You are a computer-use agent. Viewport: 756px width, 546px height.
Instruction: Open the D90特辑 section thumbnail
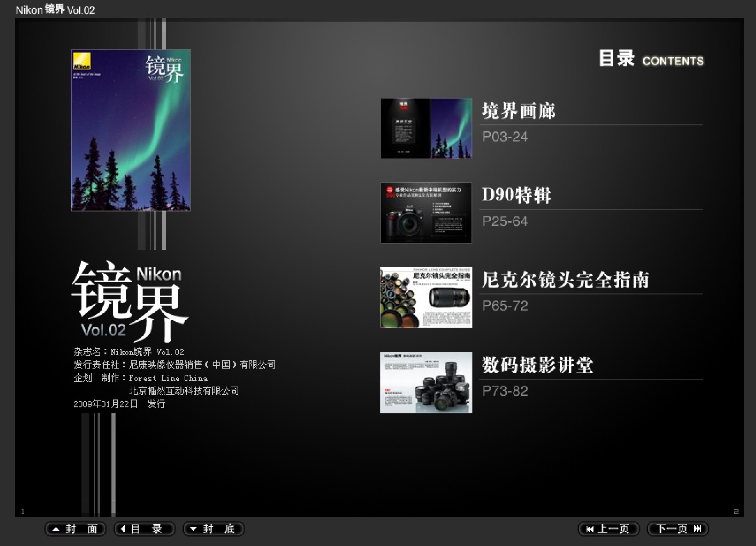(426, 213)
